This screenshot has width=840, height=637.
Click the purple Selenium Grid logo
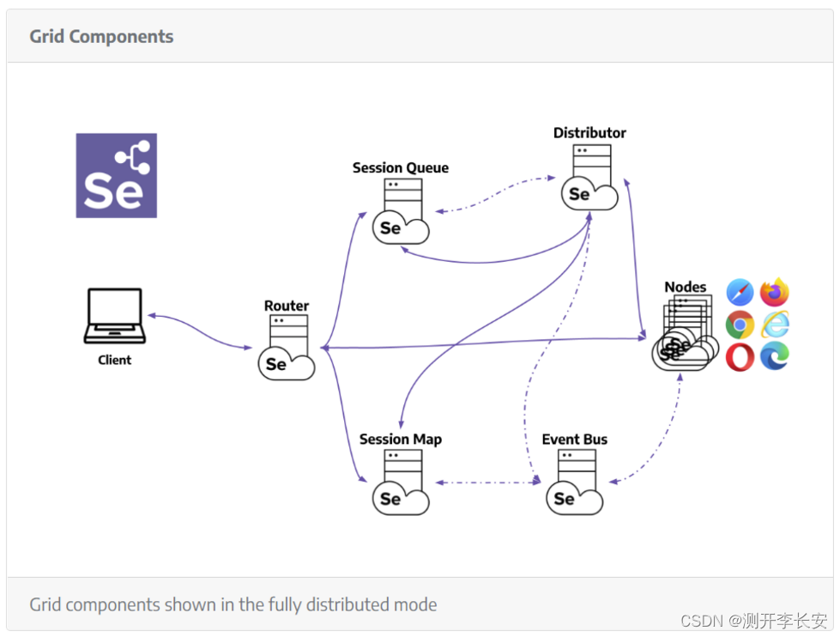click(x=116, y=175)
